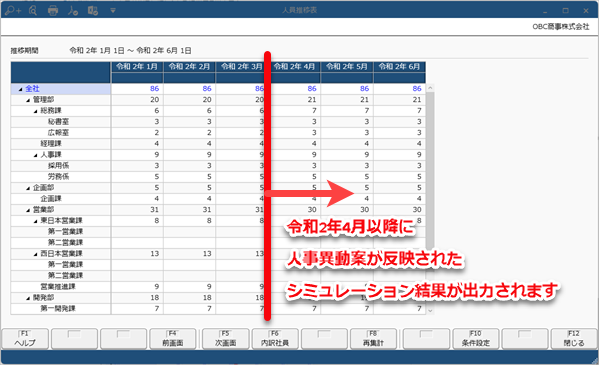Collapse the 総務課 node
The height and width of the screenshot is (365, 599).
(x=36, y=111)
